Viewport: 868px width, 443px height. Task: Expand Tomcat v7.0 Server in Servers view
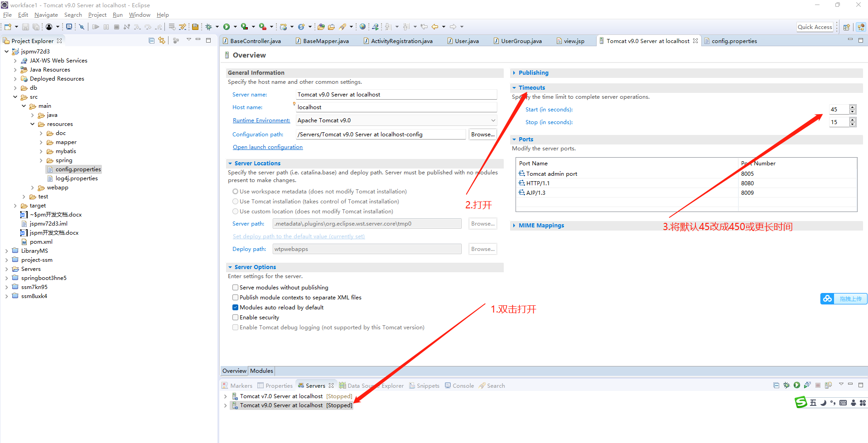click(226, 396)
